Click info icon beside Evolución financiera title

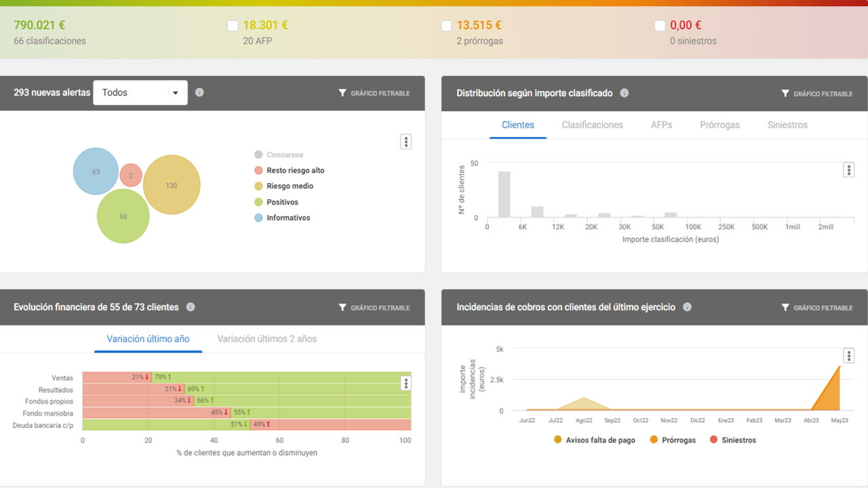191,307
